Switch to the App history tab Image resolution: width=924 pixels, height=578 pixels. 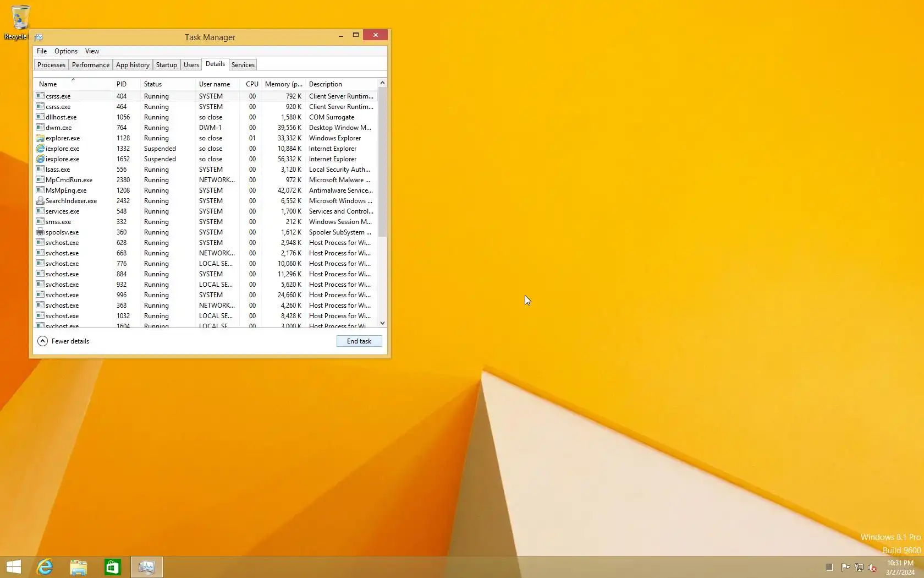pos(133,65)
